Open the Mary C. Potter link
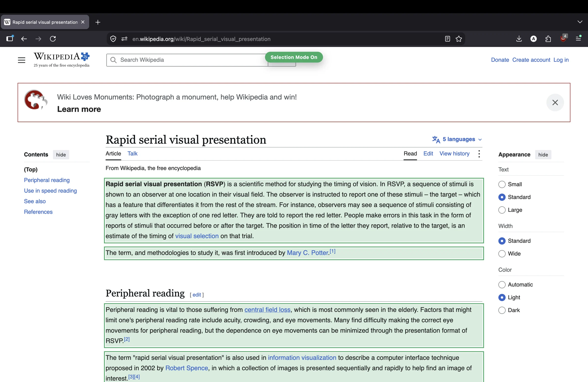Image resolution: width=588 pixels, height=382 pixels. 307,253
